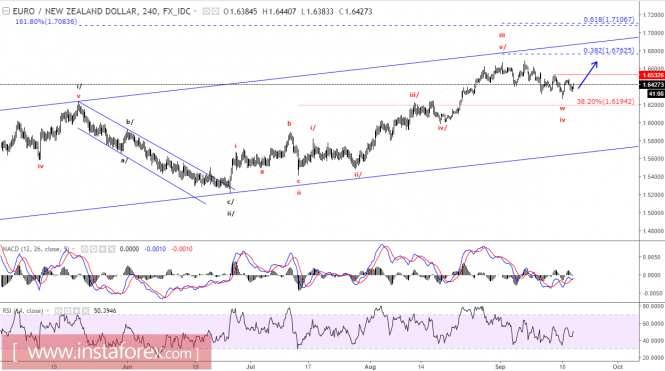Click the MACD (12, 26, close, 9) label
Screen dimensions: 665x371
click(36, 249)
